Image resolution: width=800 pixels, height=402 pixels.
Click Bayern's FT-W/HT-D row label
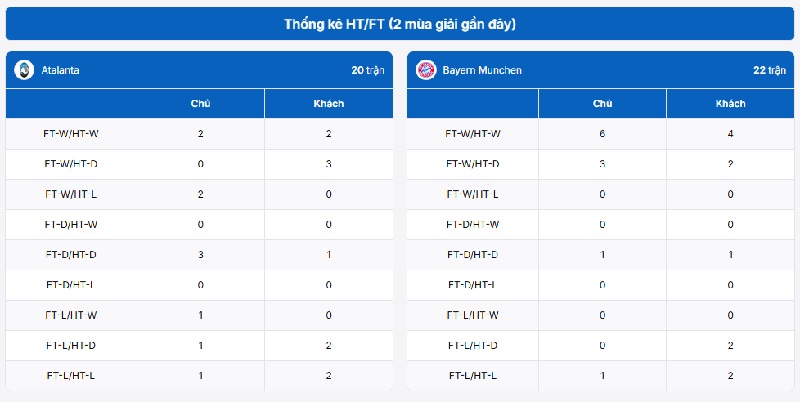click(472, 164)
